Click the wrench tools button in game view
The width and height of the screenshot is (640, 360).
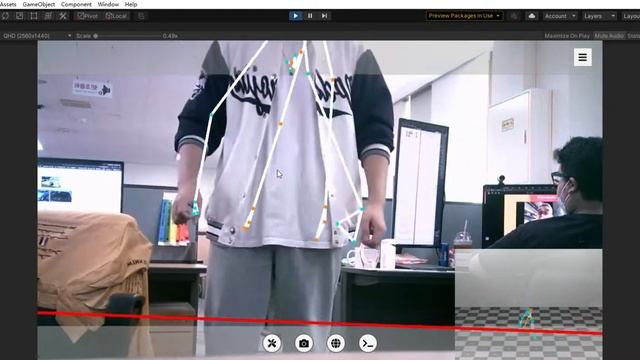point(272,343)
